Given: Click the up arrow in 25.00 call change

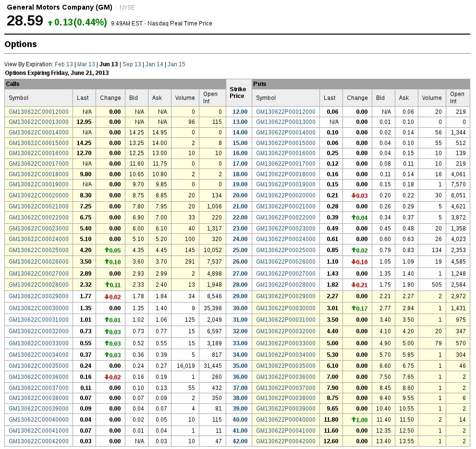Looking at the screenshot, I should coord(107,250).
